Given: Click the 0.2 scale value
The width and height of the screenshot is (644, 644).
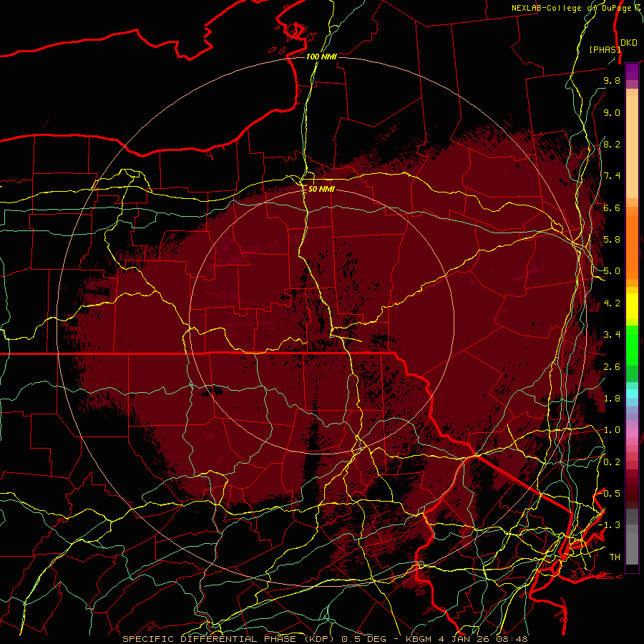Looking at the screenshot, I should (612, 462).
